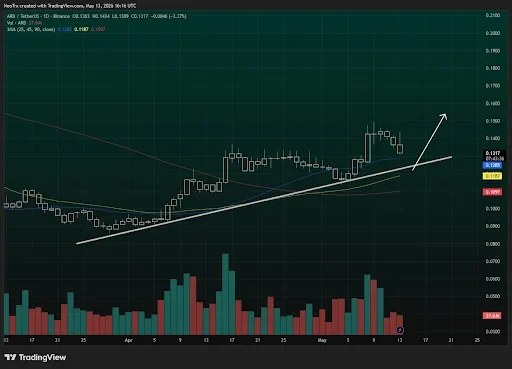Click the -0.0046 (-3.37%) change value
The height and width of the screenshot is (369, 512).
(x=168, y=16)
